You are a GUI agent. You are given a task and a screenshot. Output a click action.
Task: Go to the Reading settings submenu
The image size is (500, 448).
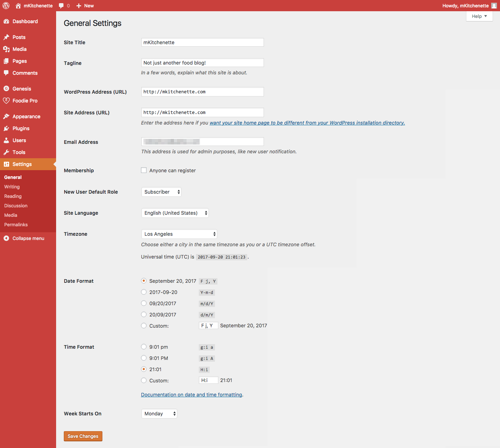tap(13, 196)
